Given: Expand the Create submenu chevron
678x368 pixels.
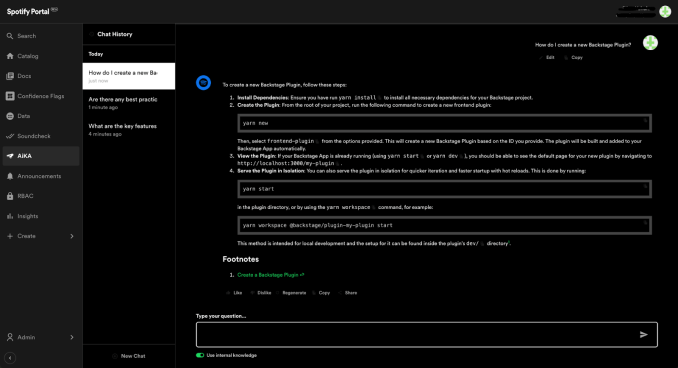Looking at the screenshot, I should click(x=72, y=236).
